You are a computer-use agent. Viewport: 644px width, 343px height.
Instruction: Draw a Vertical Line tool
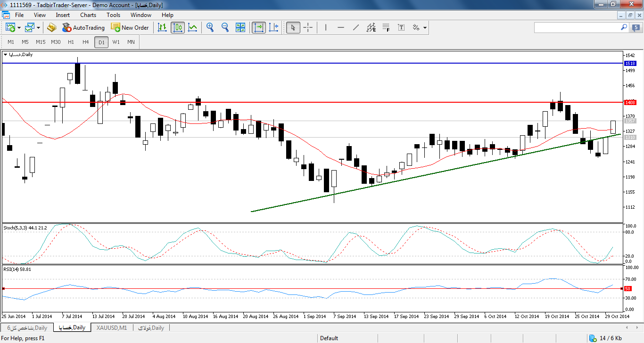(325, 27)
